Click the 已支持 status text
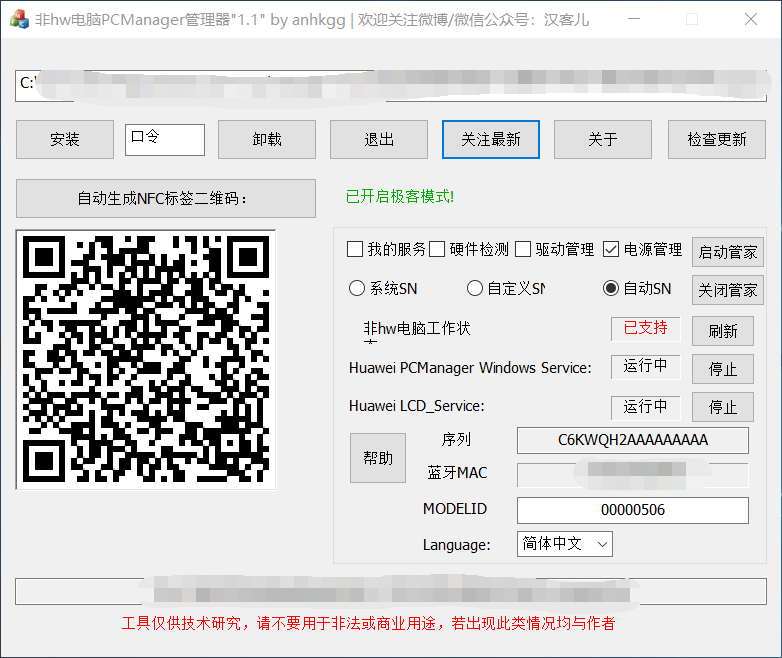The height and width of the screenshot is (658, 782). pos(646,328)
